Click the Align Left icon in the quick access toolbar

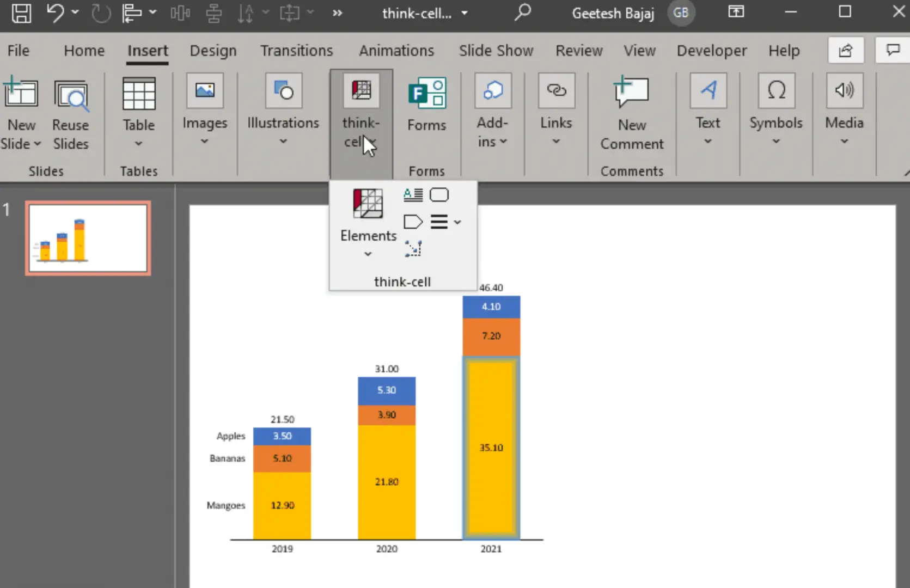(131, 13)
